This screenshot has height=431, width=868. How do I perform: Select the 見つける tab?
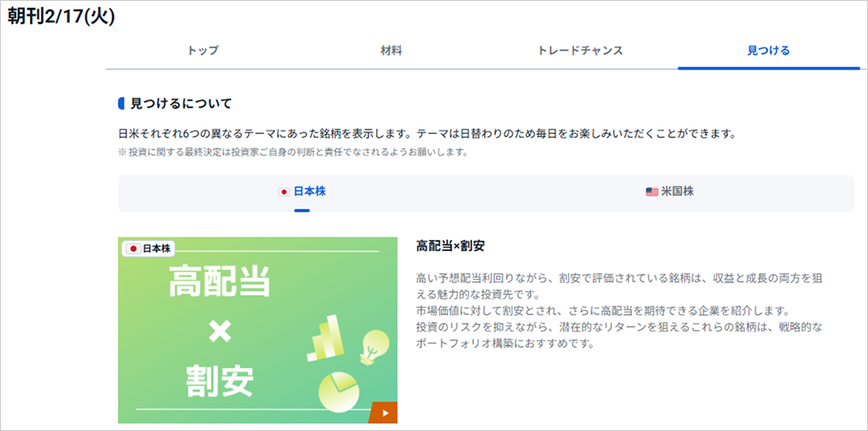(768, 50)
